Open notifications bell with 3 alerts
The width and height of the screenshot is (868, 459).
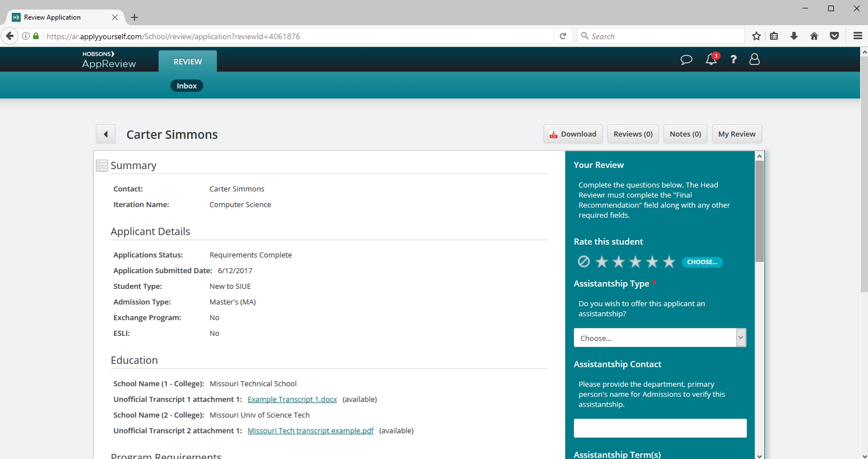(x=711, y=59)
